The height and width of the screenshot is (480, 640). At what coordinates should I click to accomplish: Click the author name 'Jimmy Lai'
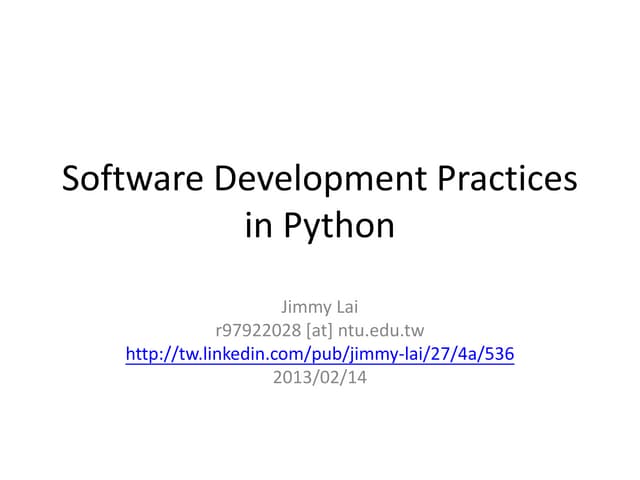[x=320, y=306]
